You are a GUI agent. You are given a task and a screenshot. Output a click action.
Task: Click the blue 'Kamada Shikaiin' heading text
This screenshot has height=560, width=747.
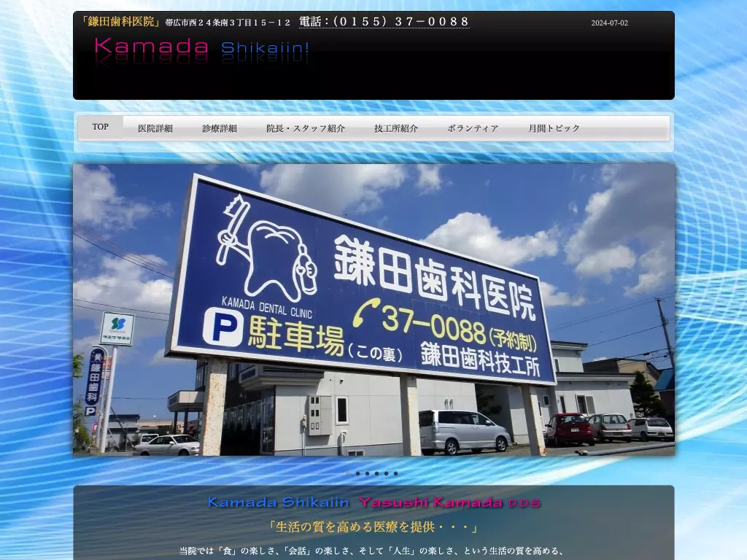(x=279, y=502)
